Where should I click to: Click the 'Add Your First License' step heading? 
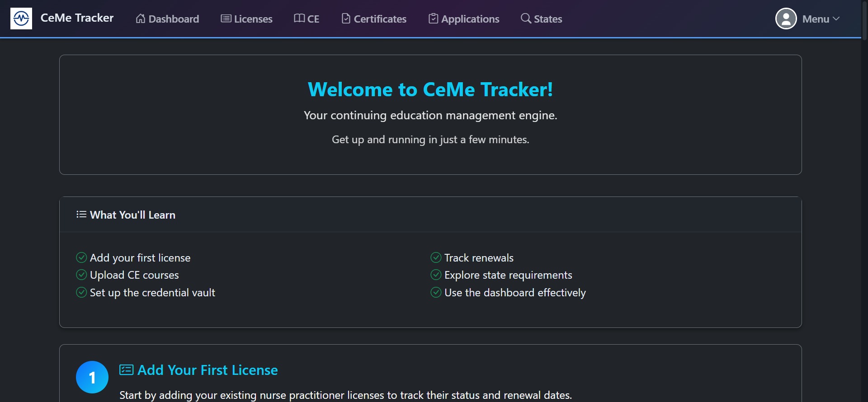(x=208, y=370)
